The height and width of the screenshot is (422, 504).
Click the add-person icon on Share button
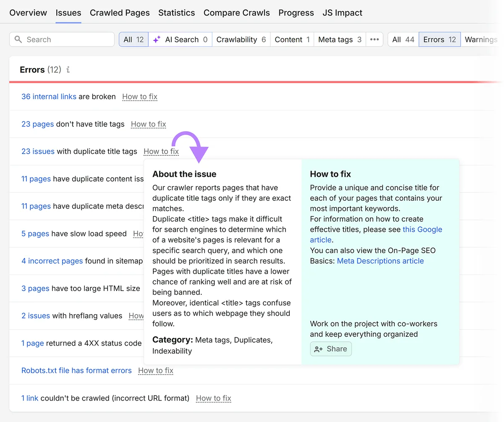click(x=318, y=349)
